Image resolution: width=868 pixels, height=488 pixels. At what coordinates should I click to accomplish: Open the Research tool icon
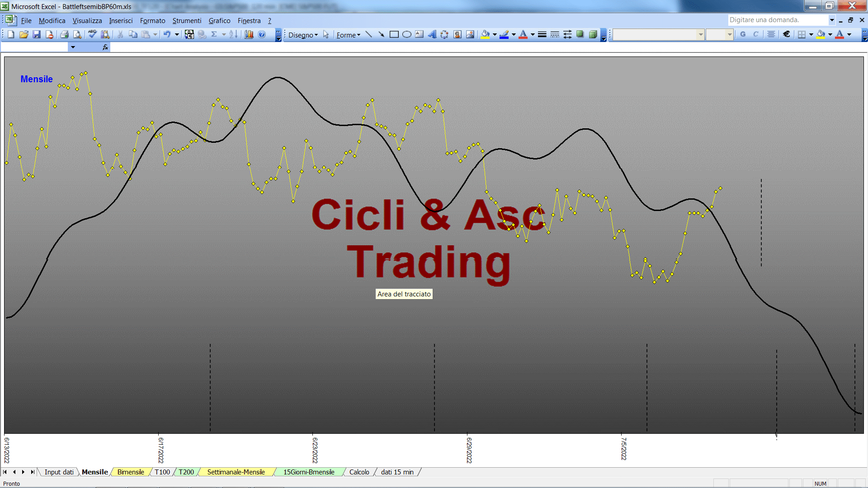point(105,34)
